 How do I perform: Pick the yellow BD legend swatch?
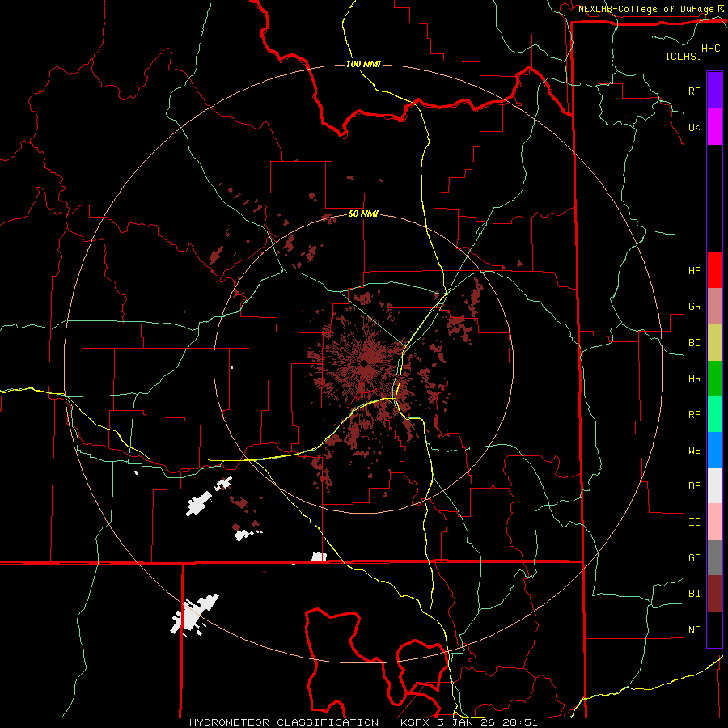[x=714, y=343]
